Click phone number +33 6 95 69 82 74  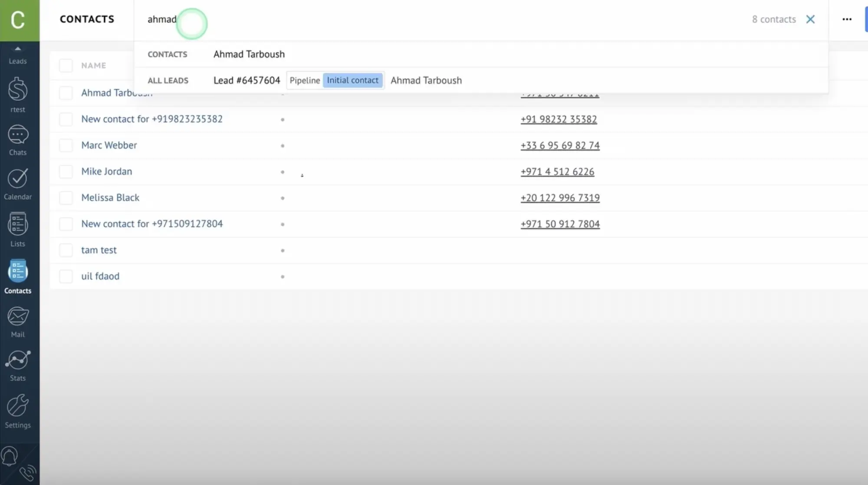tap(560, 146)
